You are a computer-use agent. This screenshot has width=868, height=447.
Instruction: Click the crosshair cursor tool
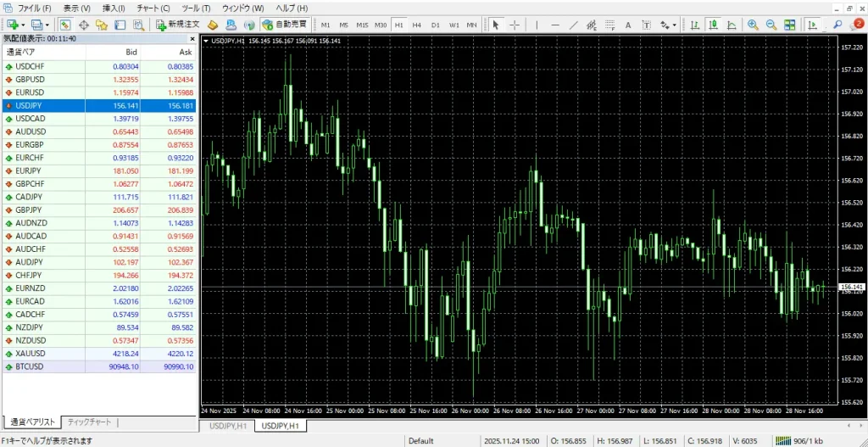pos(515,25)
